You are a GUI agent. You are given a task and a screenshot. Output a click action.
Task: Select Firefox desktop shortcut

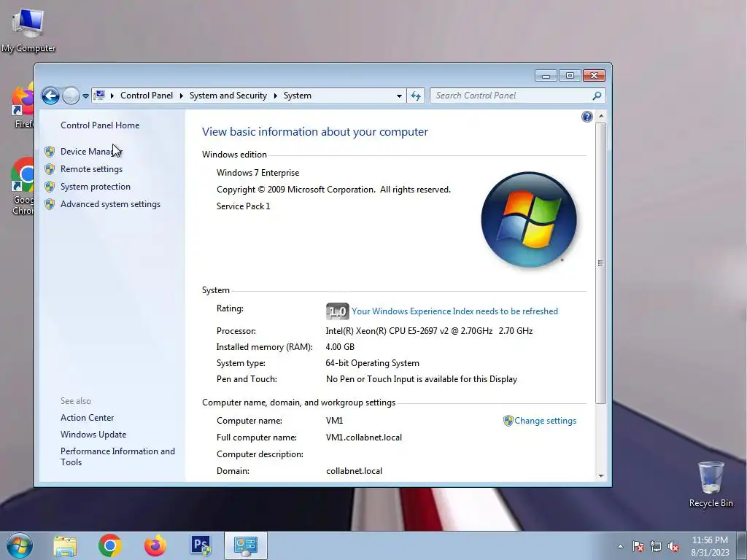[23, 105]
